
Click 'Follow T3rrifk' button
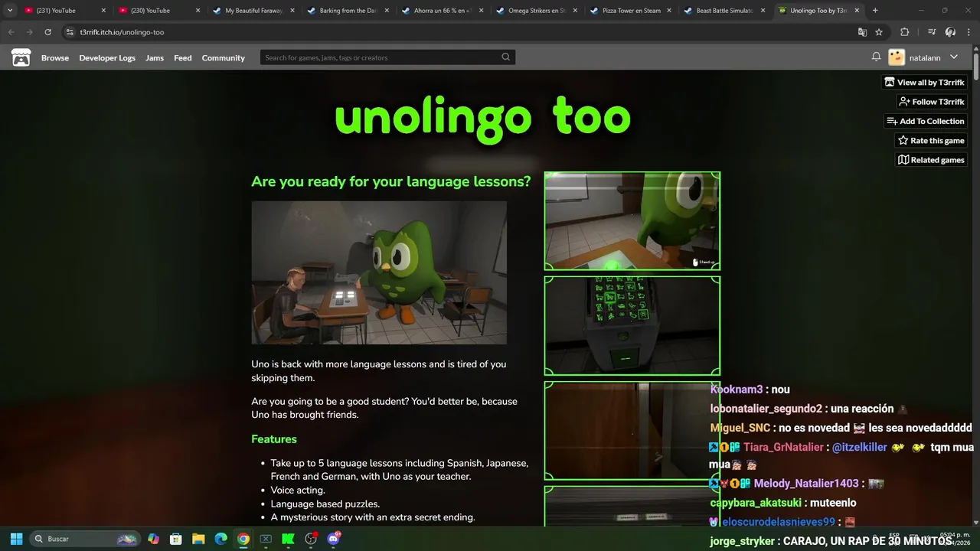(931, 102)
